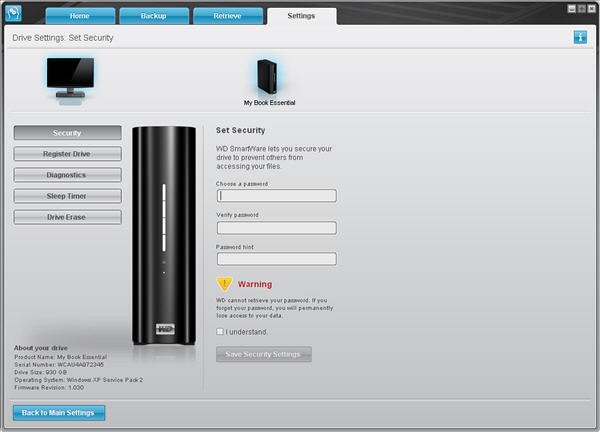This screenshot has width=600, height=432.
Task: Select the Settings tab
Action: [x=302, y=16]
